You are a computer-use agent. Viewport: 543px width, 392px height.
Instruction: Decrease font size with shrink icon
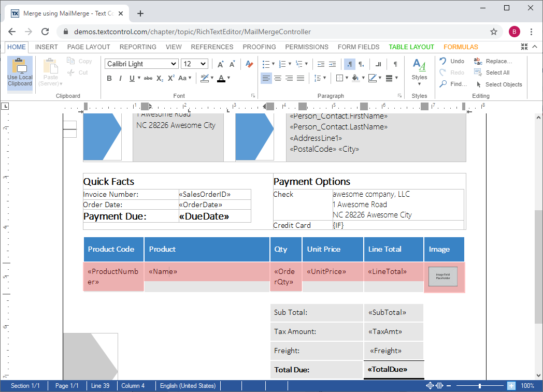[x=232, y=64]
